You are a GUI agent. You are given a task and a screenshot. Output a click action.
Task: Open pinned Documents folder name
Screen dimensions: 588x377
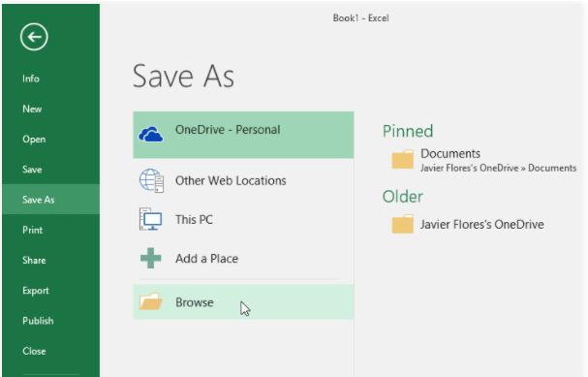click(x=450, y=153)
